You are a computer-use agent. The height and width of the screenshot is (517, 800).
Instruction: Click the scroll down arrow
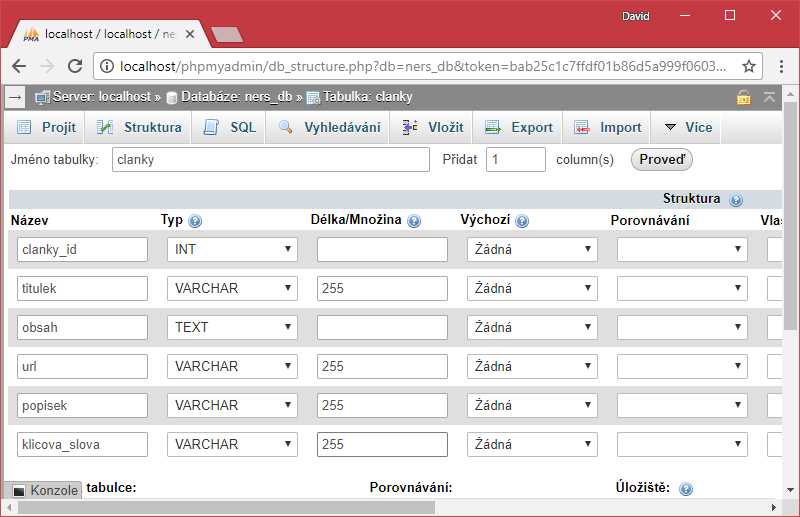790,490
